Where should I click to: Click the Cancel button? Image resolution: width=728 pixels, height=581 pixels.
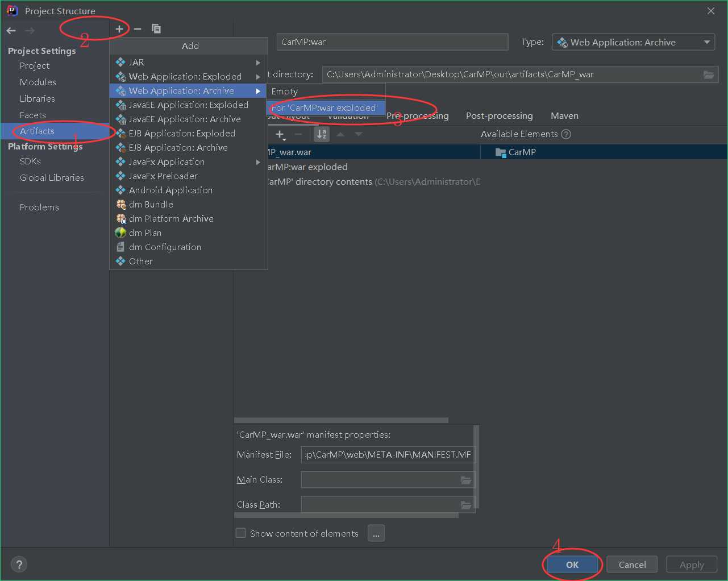[x=632, y=565]
